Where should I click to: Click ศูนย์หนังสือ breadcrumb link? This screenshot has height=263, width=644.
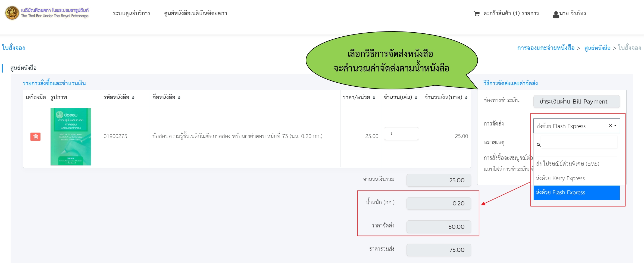pyautogui.click(x=597, y=48)
